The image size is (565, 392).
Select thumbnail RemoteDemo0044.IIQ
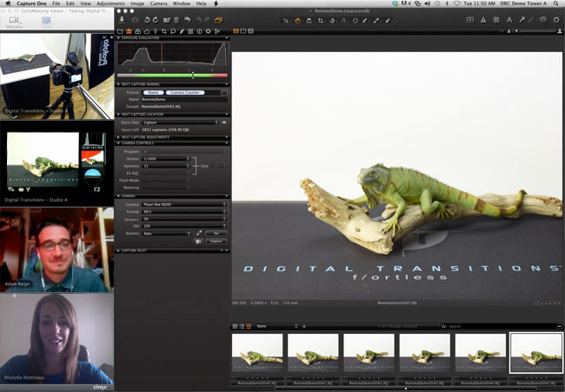pyautogui.click(x=481, y=353)
